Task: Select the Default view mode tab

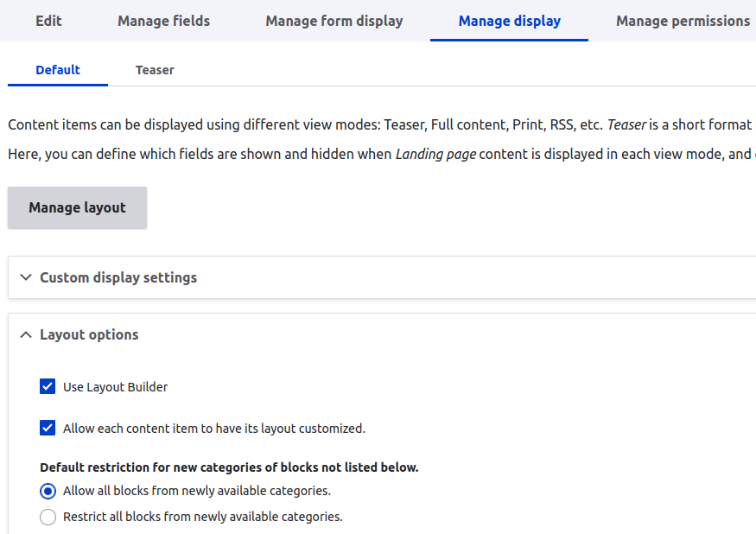Action: coord(58,70)
